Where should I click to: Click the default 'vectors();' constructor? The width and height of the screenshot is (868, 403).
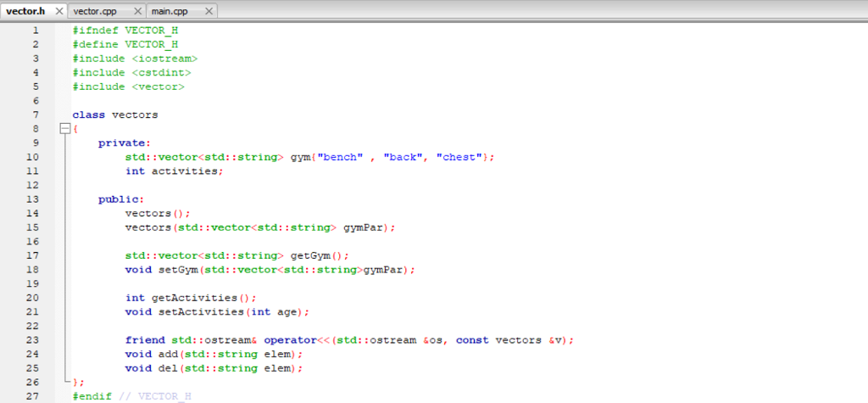point(158,214)
